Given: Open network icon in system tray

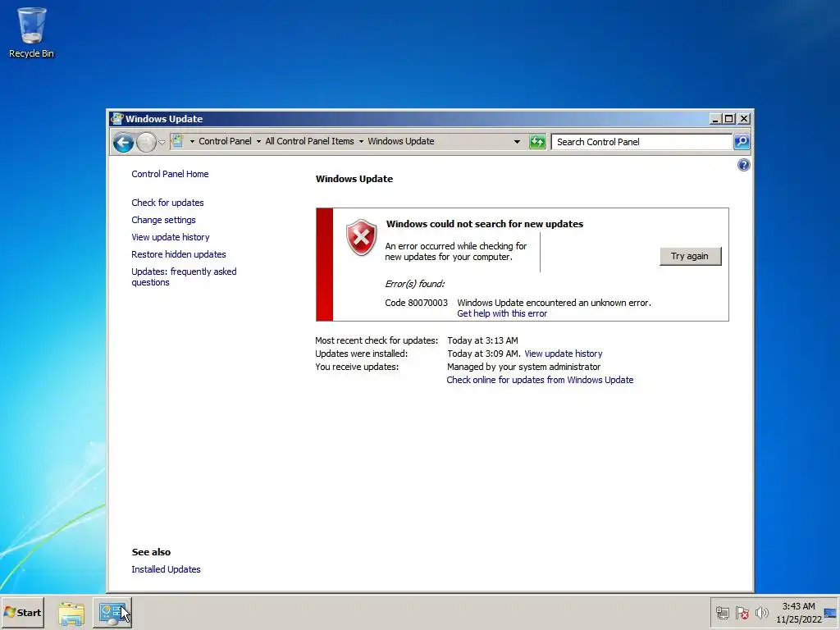Looking at the screenshot, I should 723,613.
